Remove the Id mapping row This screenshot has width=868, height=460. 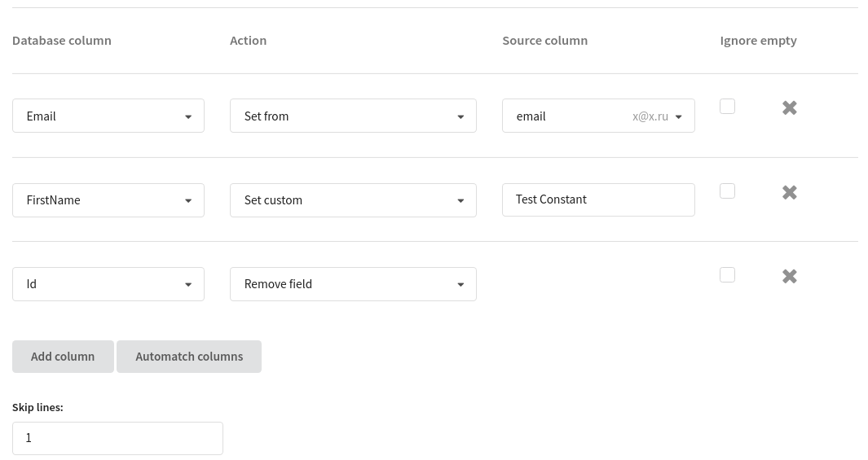(x=790, y=276)
